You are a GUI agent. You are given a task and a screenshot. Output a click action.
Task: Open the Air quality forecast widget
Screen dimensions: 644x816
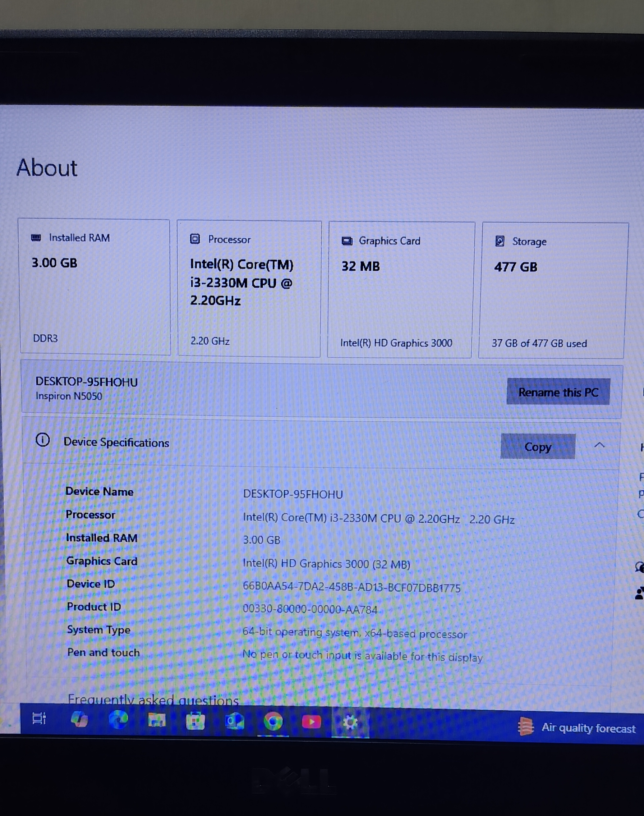[x=576, y=728]
